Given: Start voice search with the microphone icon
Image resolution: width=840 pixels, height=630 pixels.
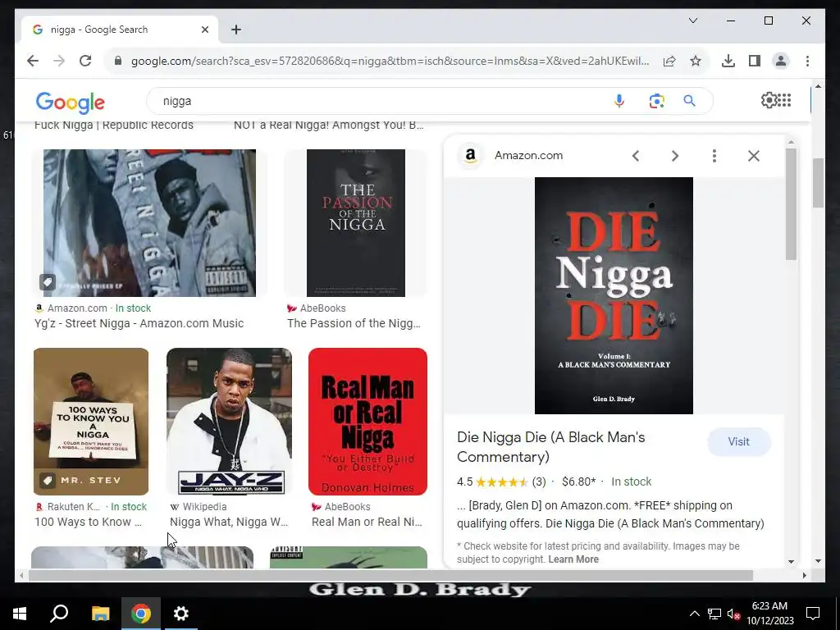Looking at the screenshot, I should tap(619, 101).
